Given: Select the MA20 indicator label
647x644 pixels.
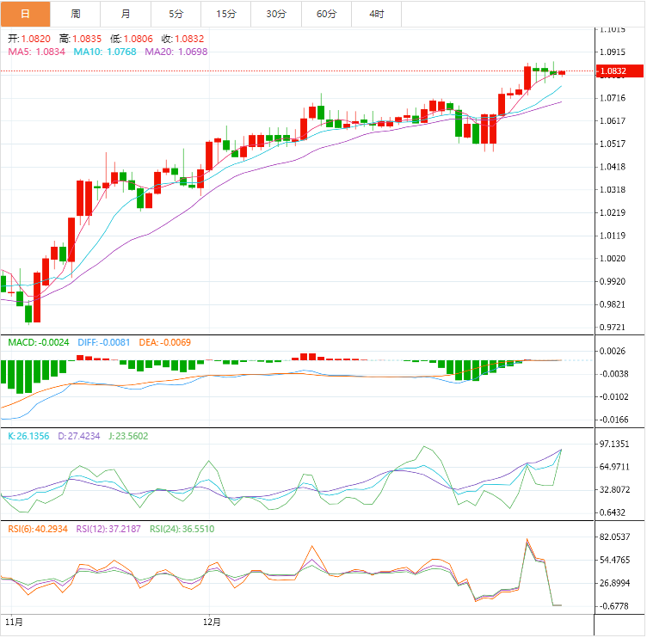Looking at the screenshot, I should click(x=176, y=52).
